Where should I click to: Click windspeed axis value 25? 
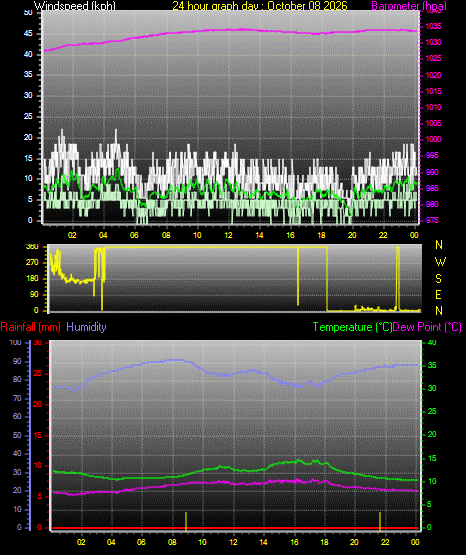[28, 116]
